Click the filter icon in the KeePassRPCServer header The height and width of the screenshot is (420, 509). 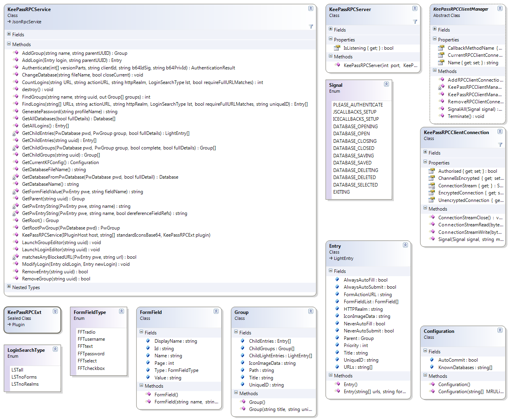point(415,22)
